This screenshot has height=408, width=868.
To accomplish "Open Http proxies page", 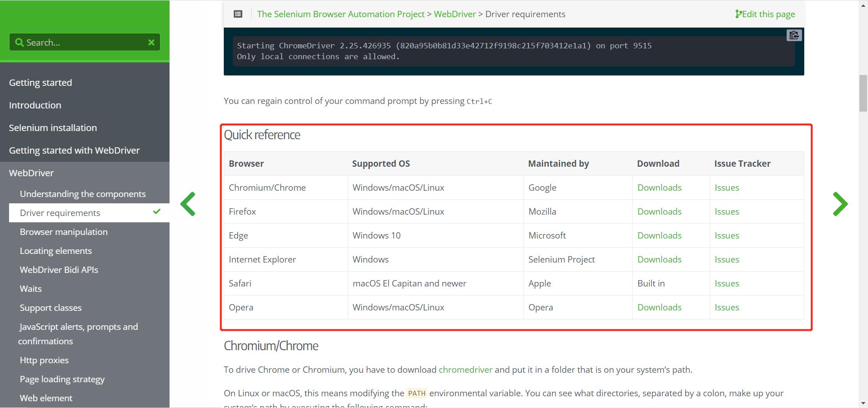I will (44, 360).
